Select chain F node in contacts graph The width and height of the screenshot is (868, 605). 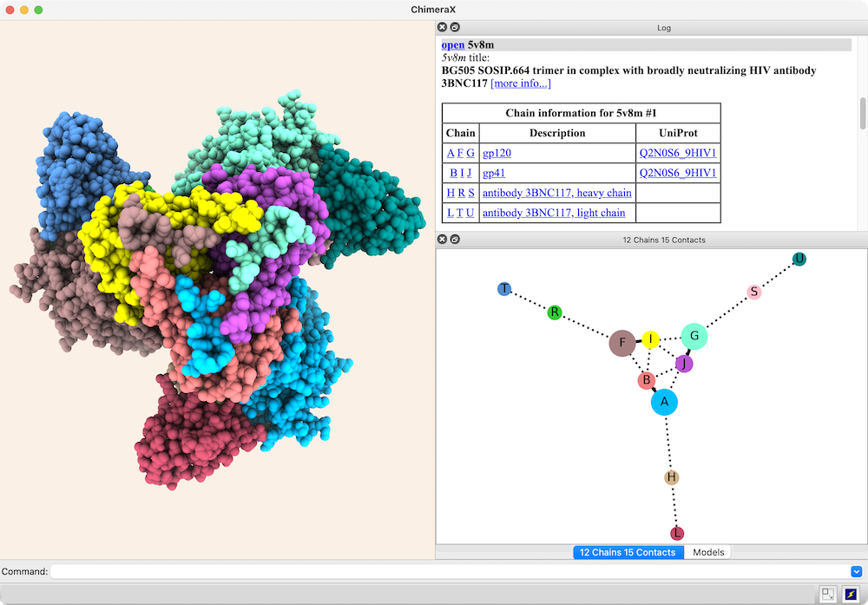point(621,343)
